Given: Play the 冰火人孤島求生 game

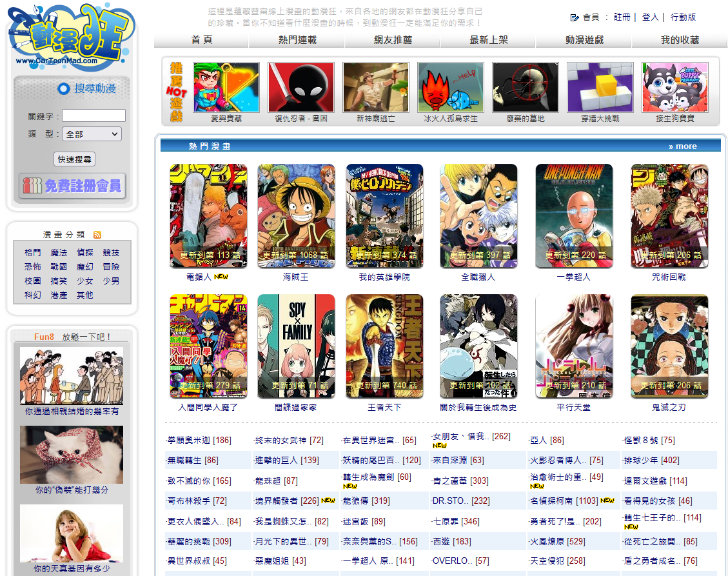Looking at the screenshot, I should tap(451, 86).
